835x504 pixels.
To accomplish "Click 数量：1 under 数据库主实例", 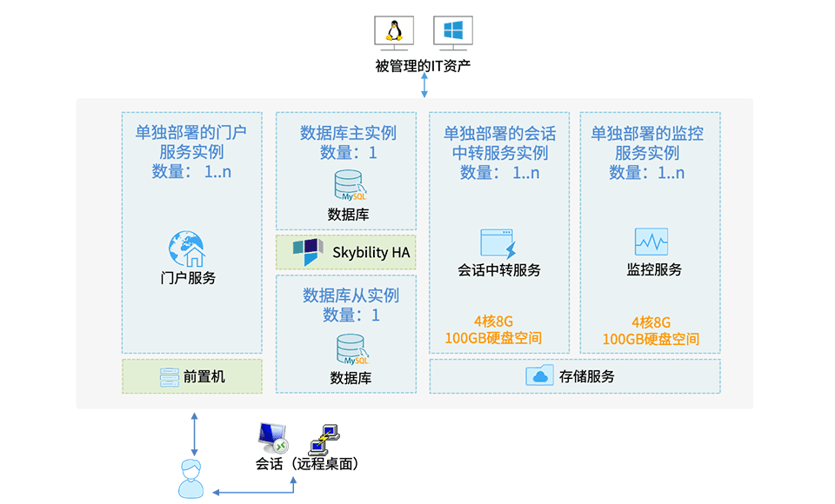I will (348, 153).
